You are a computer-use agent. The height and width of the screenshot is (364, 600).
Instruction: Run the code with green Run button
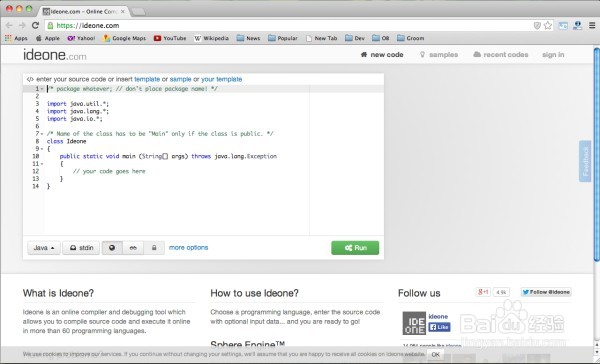(355, 248)
